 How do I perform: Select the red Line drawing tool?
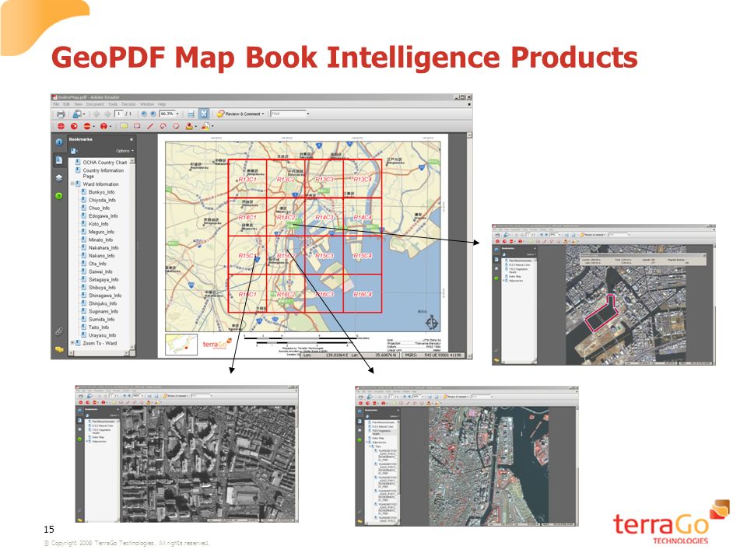pos(150,126)
